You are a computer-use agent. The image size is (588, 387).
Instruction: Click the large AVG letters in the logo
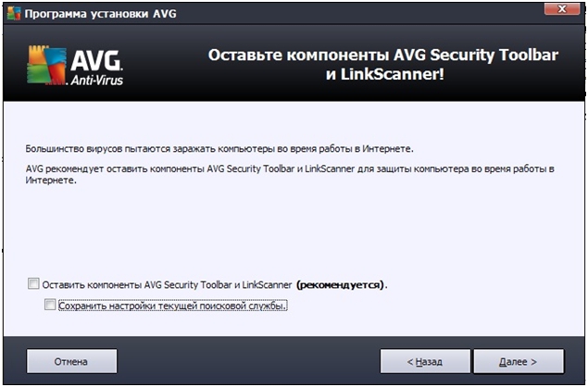coord(96,60)
